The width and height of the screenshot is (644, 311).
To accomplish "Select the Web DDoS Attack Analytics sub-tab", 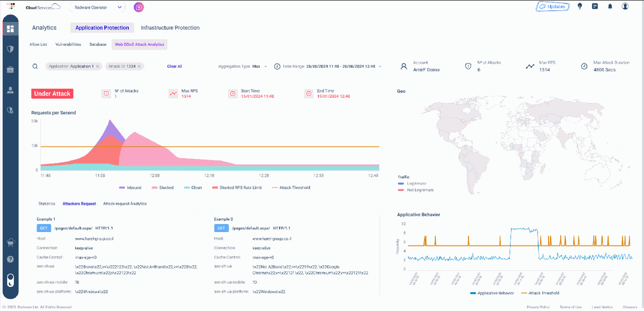I will point(140,45).
